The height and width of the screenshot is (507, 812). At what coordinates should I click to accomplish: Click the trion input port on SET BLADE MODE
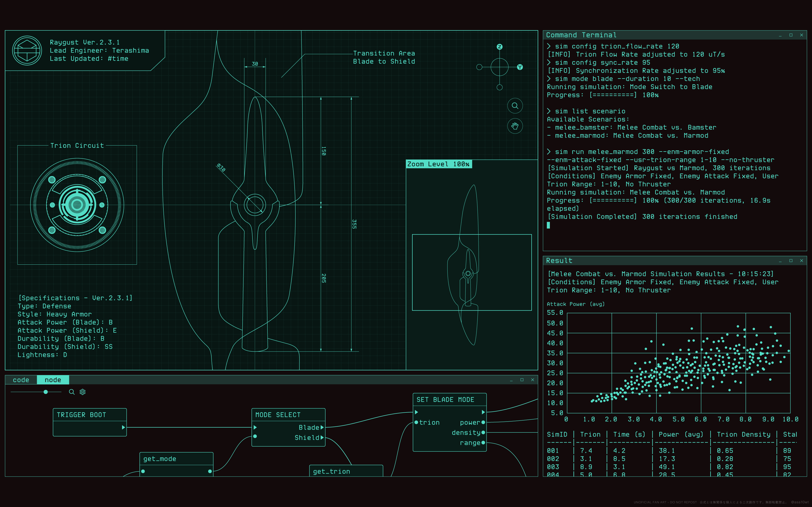click(416, 423)
